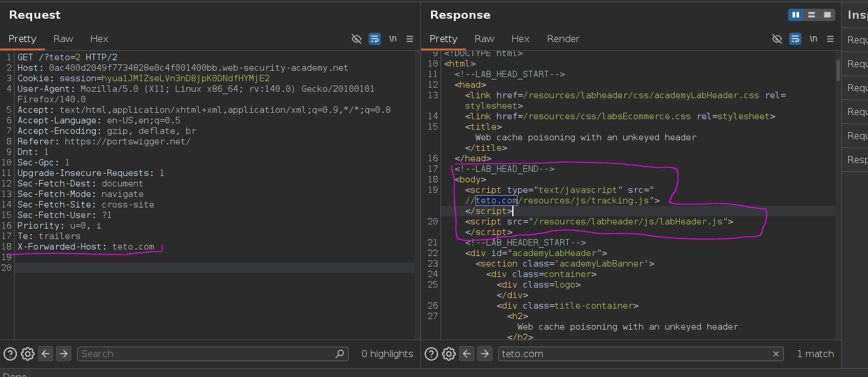Open the Response Hex tab
The height and width of the screenshot is (377, 868).
(520, 39)
